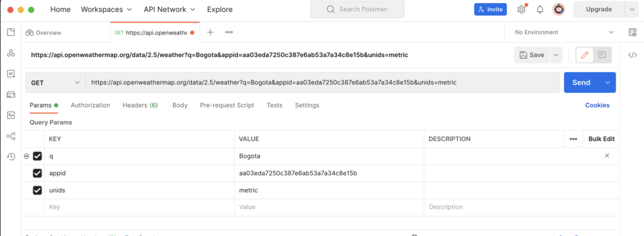Viewport: 644px width, 236px height.
Task: Open settings gear icon
Action: pyautogui.click(x=521, y=9)
